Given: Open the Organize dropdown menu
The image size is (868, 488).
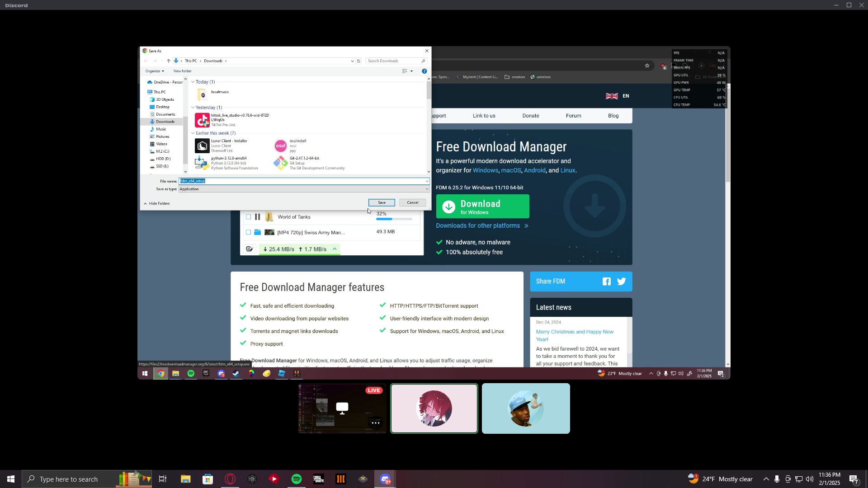Looking at the screenshot, I should [155, 71].
